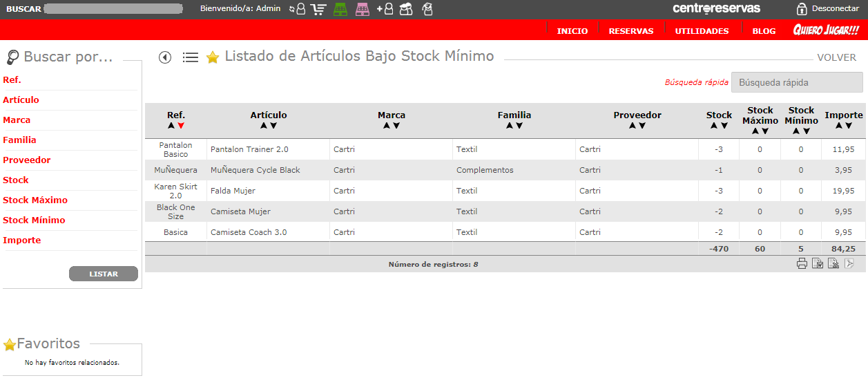This screenshot has width=868, height=387.
Task: Click the LISTAR button
Action: [x=104, y=274]
